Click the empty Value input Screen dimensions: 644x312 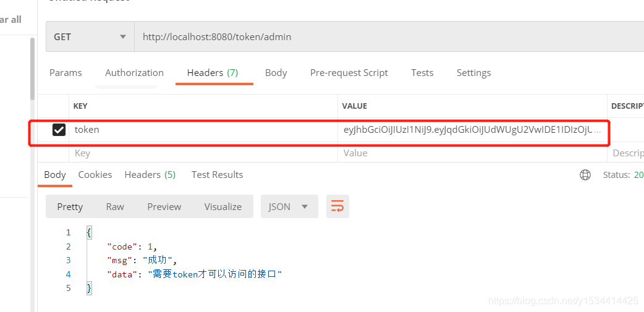(472, 154)
